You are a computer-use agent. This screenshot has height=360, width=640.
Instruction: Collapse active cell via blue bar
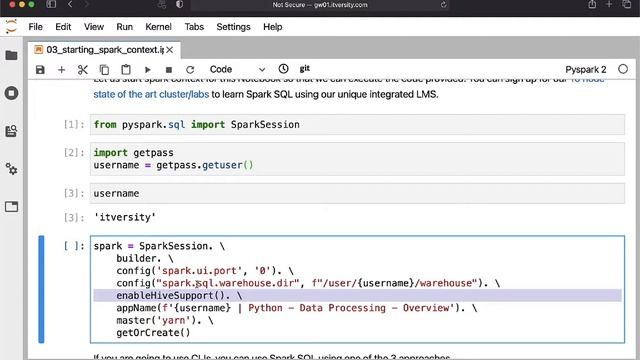coord(41,289)
